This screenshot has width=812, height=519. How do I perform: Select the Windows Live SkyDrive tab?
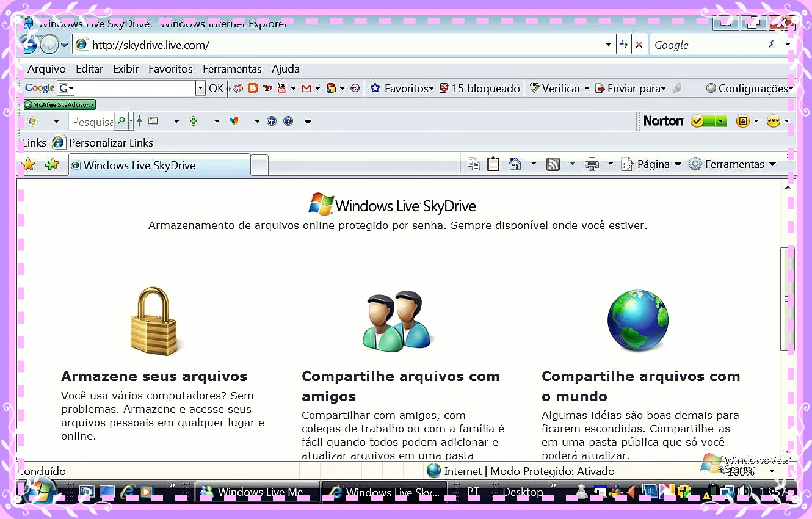pyautogui.click(x=159, y=165)
